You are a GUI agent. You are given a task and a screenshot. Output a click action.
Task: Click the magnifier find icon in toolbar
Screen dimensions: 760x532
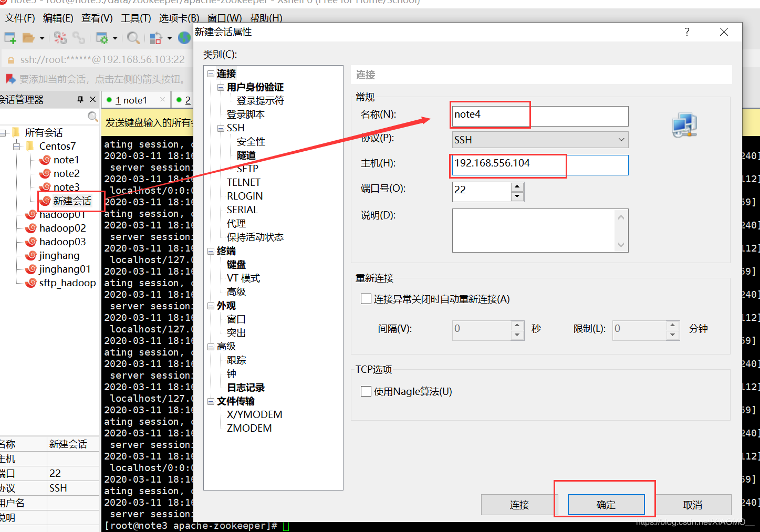coord(133,38)
